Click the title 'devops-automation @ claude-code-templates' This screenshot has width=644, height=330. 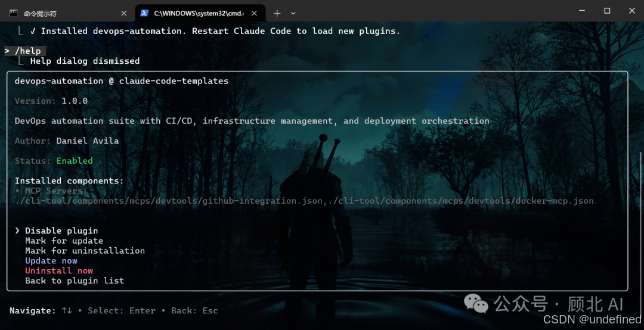pyautogui.click(x=122, y=81)
